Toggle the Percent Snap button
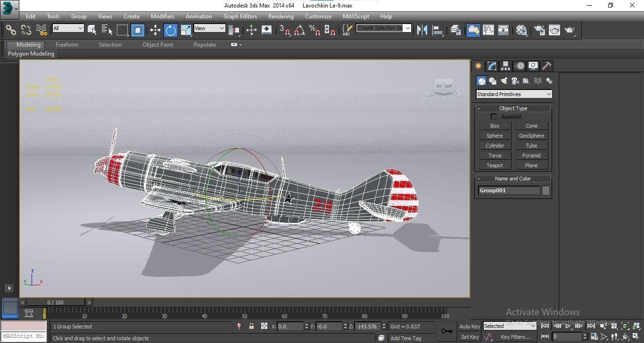Screen dimensions: 644x343 click(x=315, y=30)
